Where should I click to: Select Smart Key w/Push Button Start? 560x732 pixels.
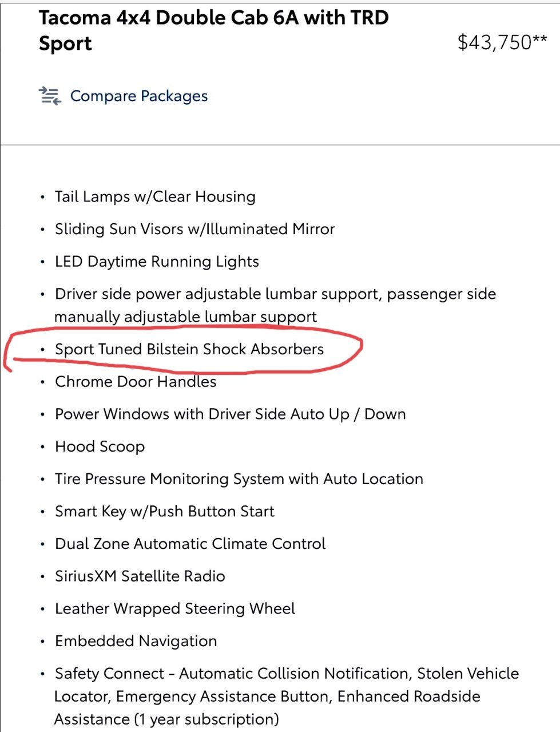click(x=165, y=512)
